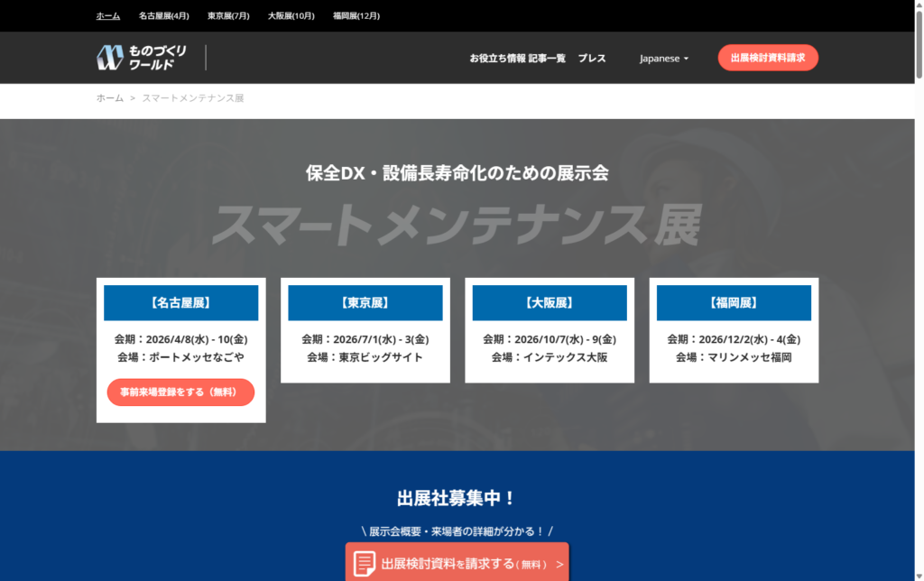Click 事前来場登録をする（無料） button

click(180, 392)
